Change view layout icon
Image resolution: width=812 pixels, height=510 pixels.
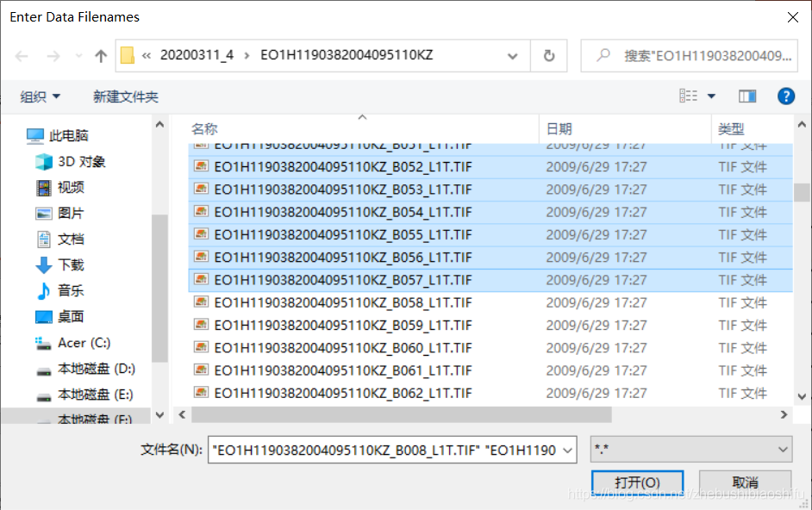point(688,96)
